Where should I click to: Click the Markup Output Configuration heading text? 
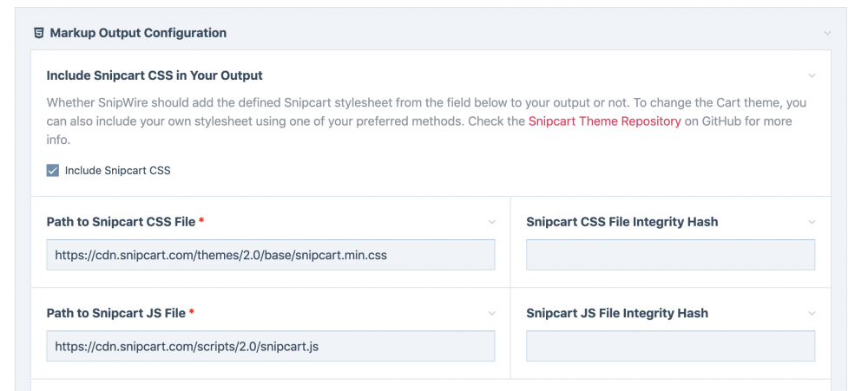(138, 33)
